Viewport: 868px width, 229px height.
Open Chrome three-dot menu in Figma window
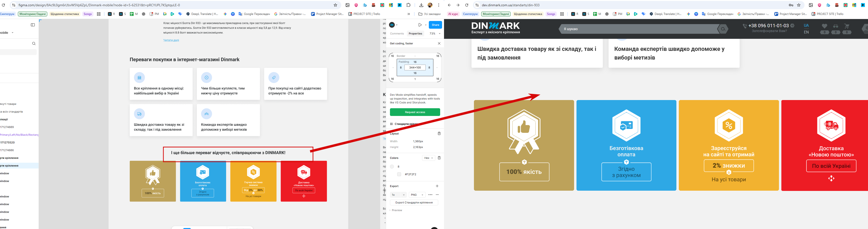pos(439,5)
